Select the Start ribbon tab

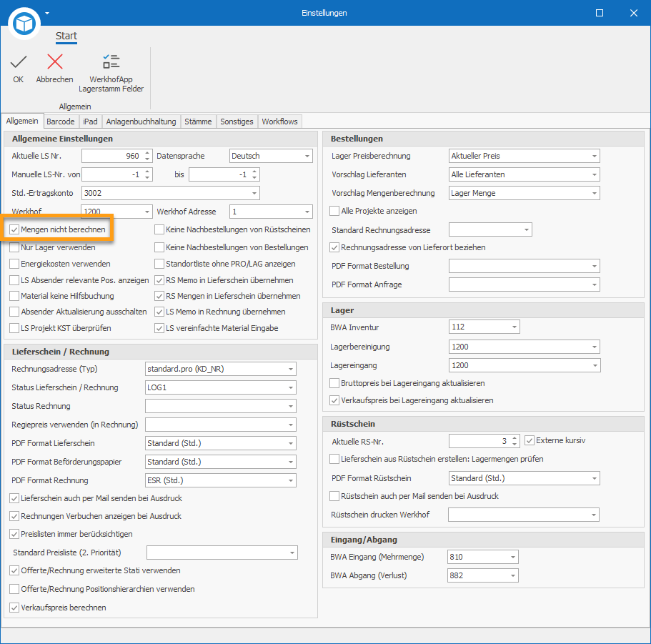66,36
